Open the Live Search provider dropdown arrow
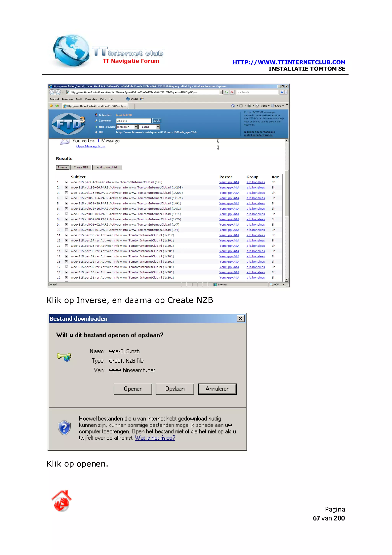The image size is (392, 555). pos(286,92)
